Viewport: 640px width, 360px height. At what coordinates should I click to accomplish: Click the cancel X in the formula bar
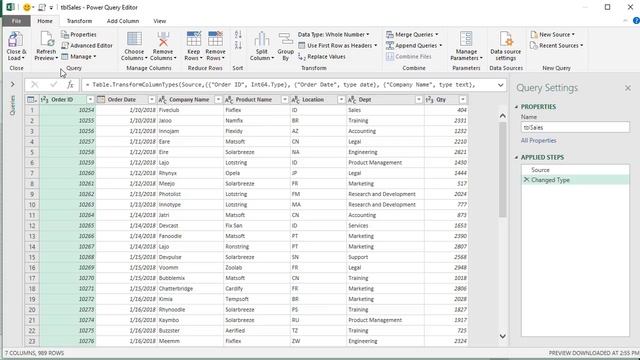[x=35, y=85]
